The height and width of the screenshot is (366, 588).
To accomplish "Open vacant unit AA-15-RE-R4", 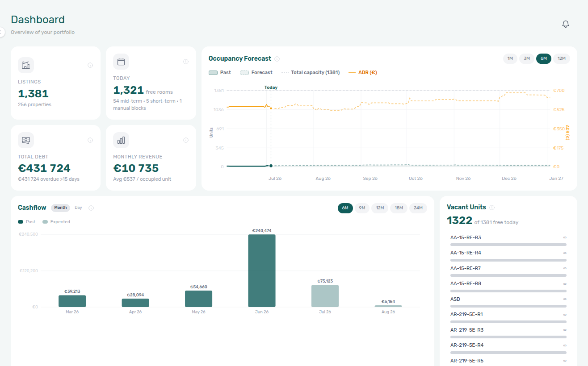I will [x=508, y=256].
